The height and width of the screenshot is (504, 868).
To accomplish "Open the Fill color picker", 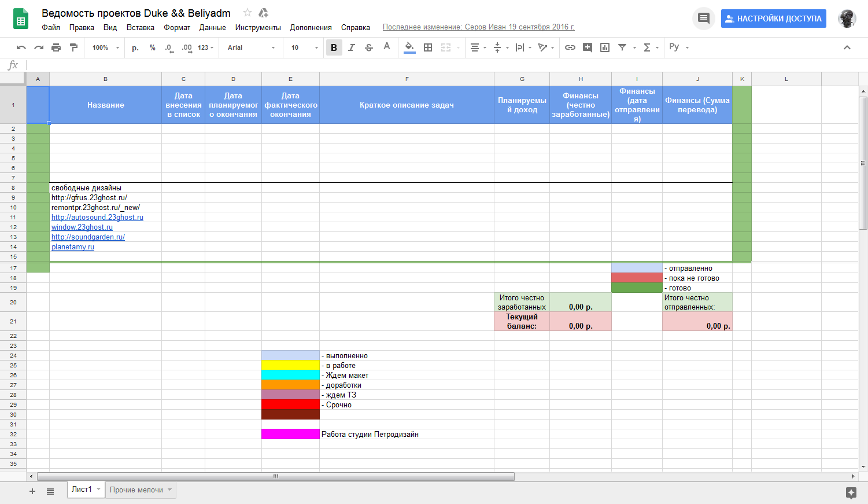I will click(x=409, y=47).
